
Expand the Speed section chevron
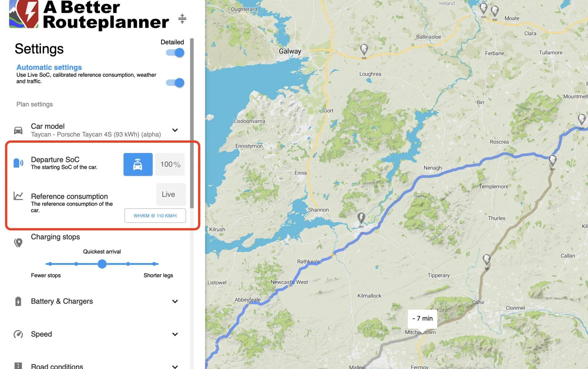tap(175, 334)
